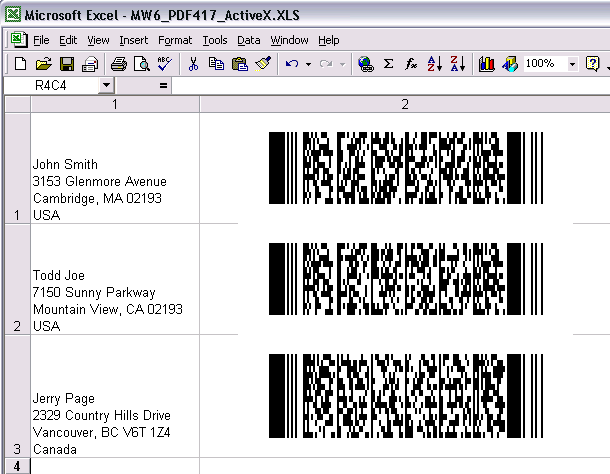Open the Paste Function fx tool
This screenshot has width=610, height=474.
coord(411,64)
